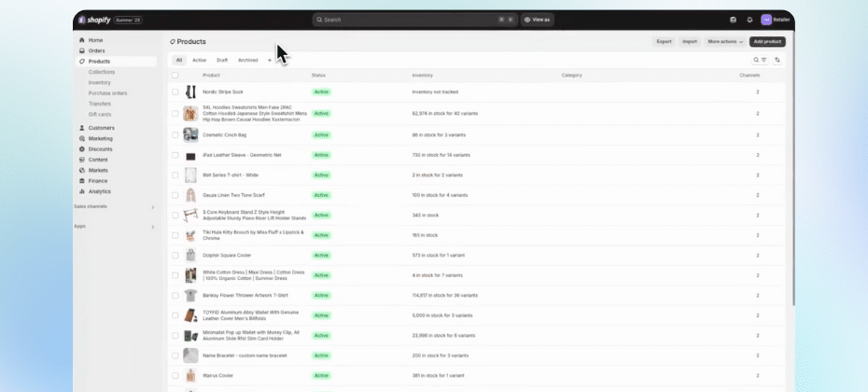Click the Markets globe icon
868x392 pixels.
click(x=82, y=170)
